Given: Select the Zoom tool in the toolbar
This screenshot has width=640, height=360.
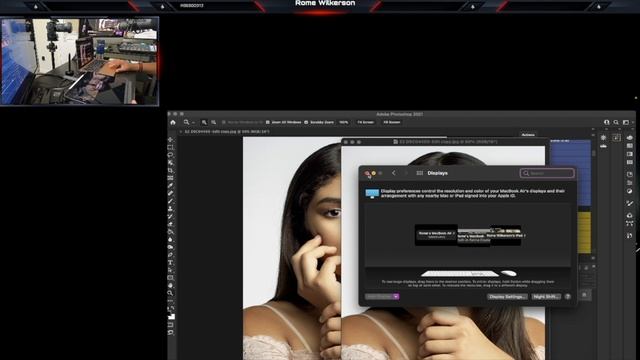Looking at the screenshot, I should pyautogui.click(x=171, y=293).
